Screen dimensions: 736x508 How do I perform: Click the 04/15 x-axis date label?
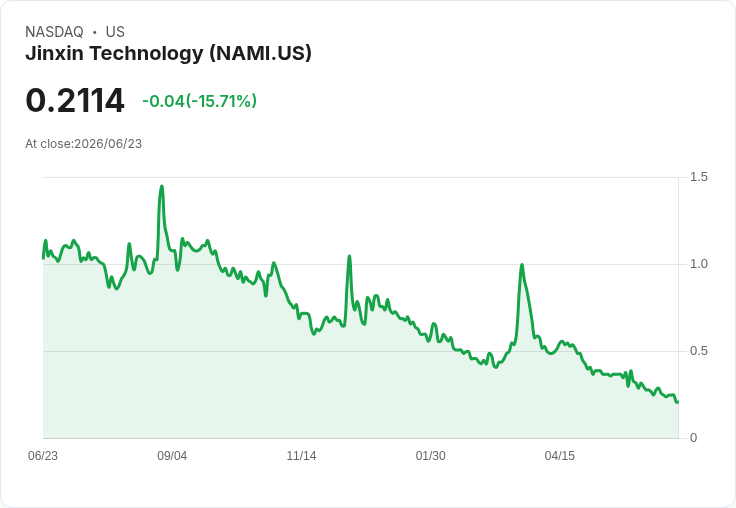[x=560, y=455]
